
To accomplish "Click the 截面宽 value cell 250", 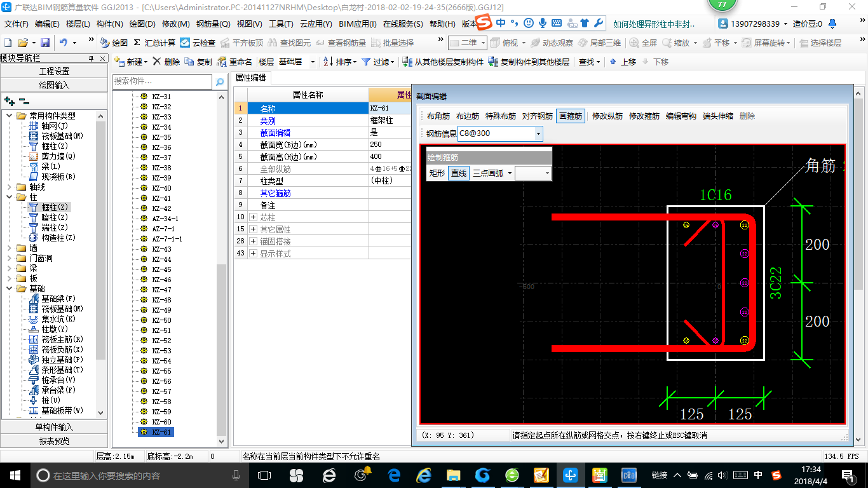I will [390, 145].
